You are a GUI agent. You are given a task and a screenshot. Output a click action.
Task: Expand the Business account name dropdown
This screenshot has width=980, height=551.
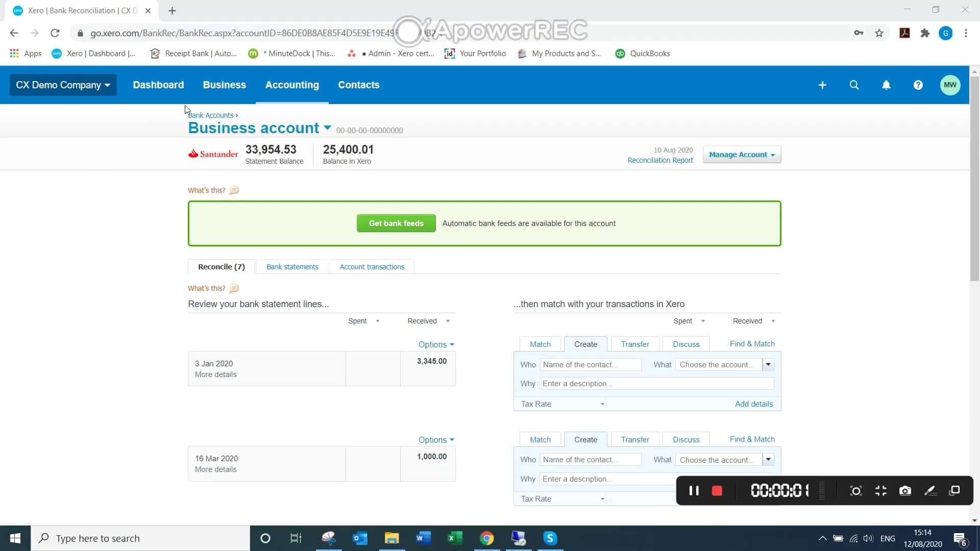coord(327,128)
